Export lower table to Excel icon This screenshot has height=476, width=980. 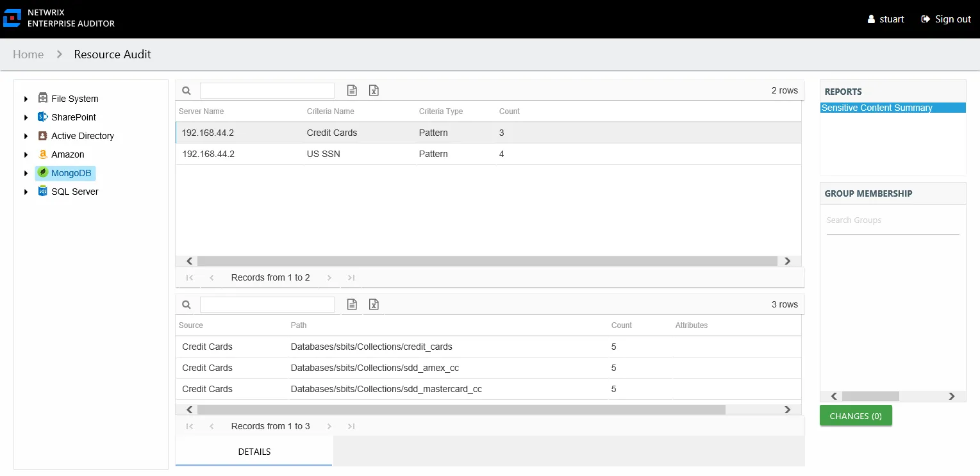pyautogui.click(x=374, y=304)
